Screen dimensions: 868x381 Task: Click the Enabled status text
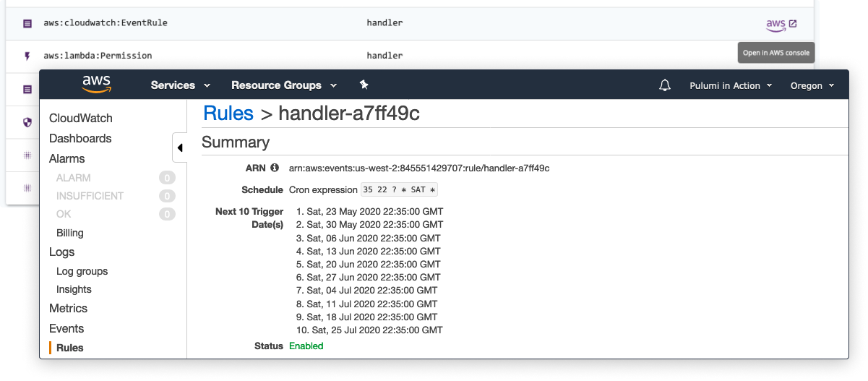pos(306,346)
